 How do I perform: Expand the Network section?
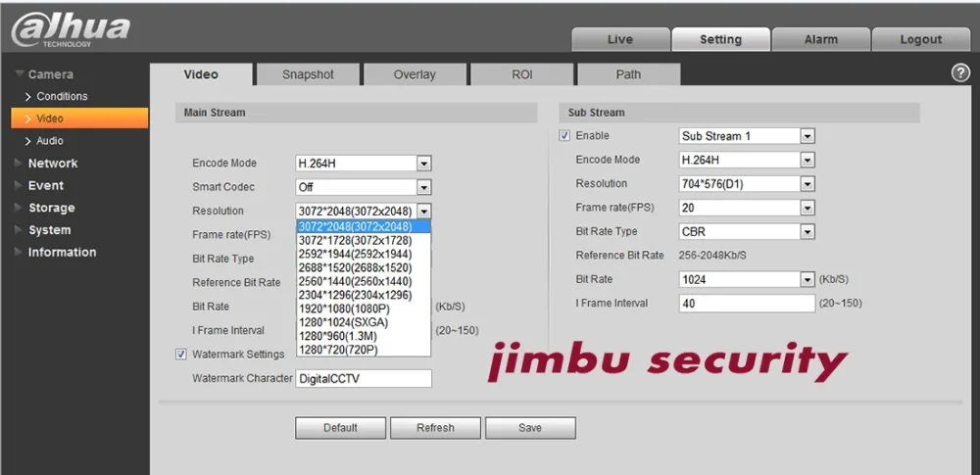point(46,164)
